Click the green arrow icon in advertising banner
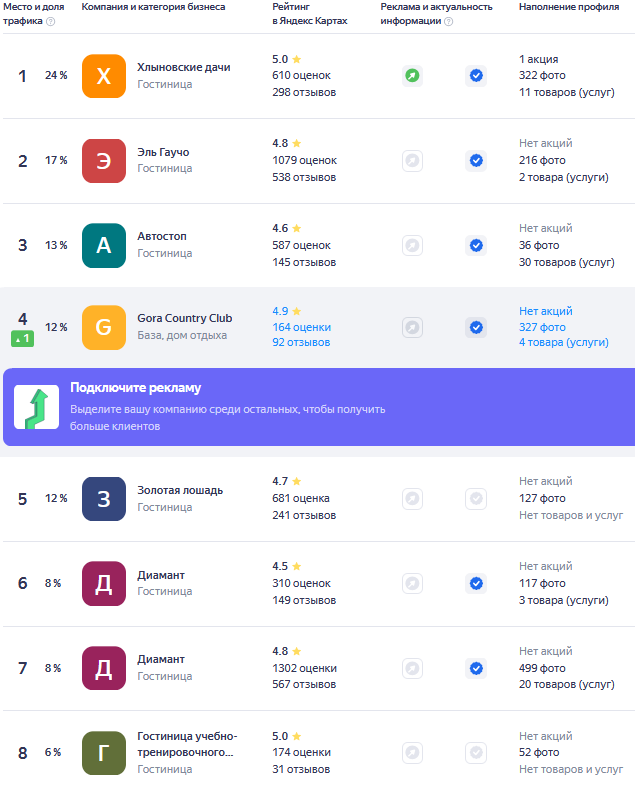Viewport: 635px width, 792px height. [36, 407]
